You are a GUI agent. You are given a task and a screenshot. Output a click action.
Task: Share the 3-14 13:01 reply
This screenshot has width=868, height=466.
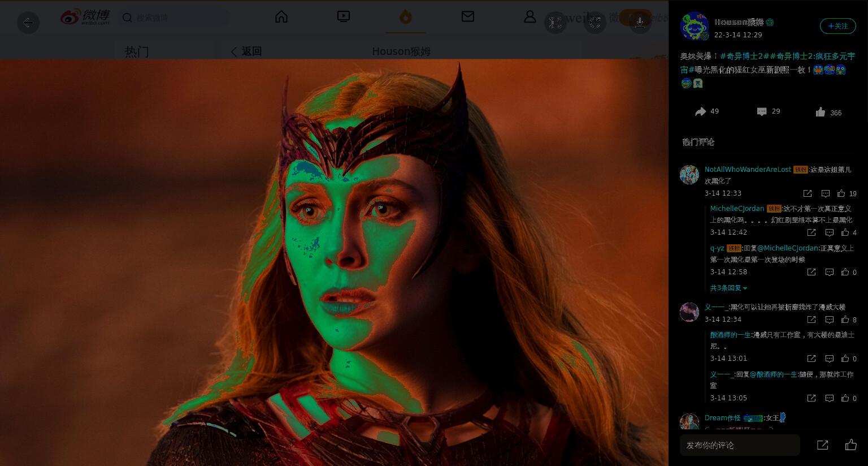click(811, 359)
